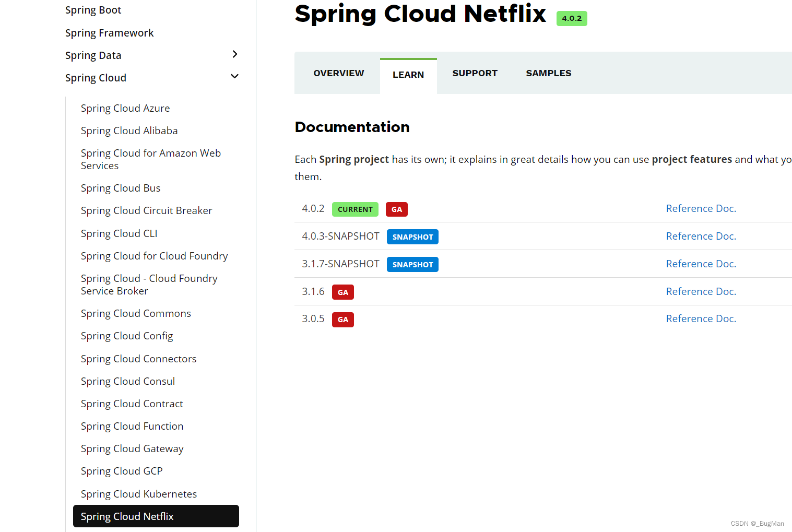The image size is (792, 532).
Task: Switch to the OVERVIEW tab
Action: 339,73
